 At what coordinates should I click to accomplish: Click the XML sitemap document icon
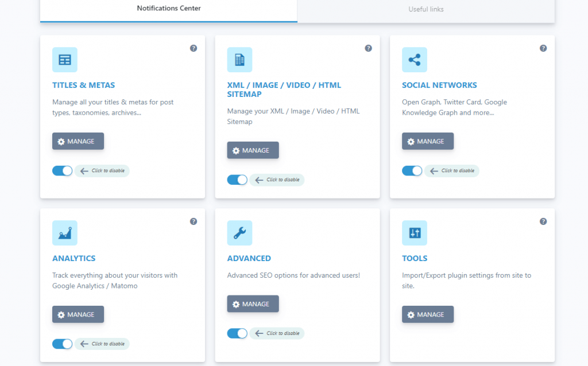coord(239,60)
